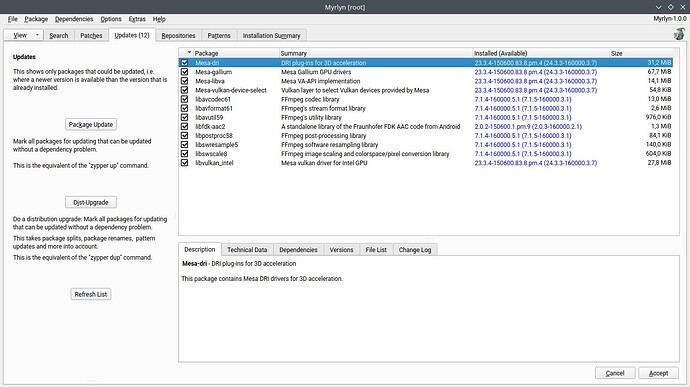Show the Versions details tab
The image size is (690, 387).
pos(341,250)
